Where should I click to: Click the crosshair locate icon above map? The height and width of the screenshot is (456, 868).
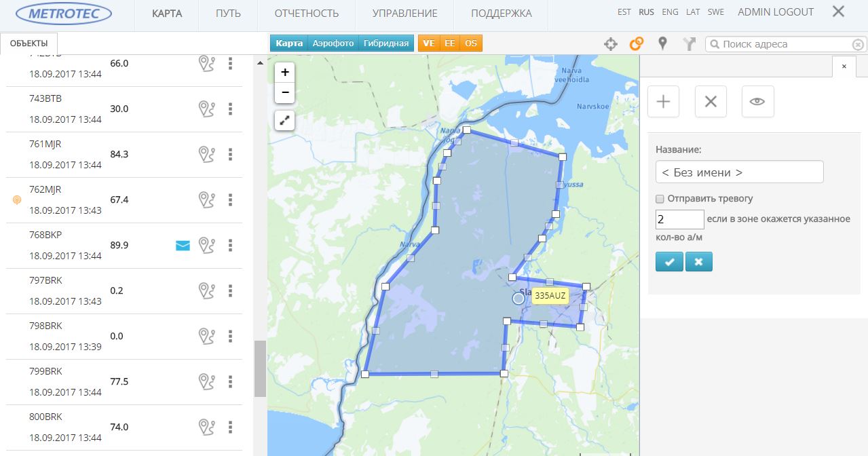coord(611,44)
